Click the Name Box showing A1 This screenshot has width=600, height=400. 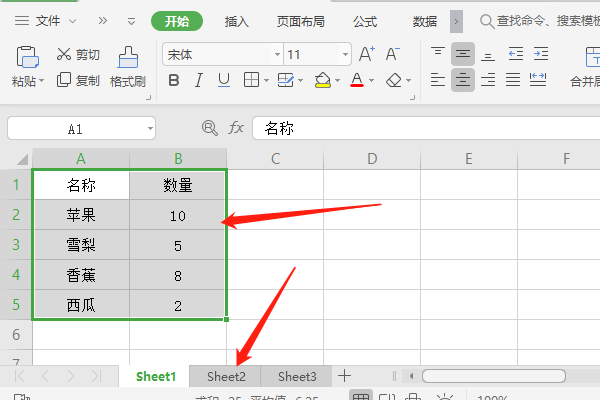81,129
